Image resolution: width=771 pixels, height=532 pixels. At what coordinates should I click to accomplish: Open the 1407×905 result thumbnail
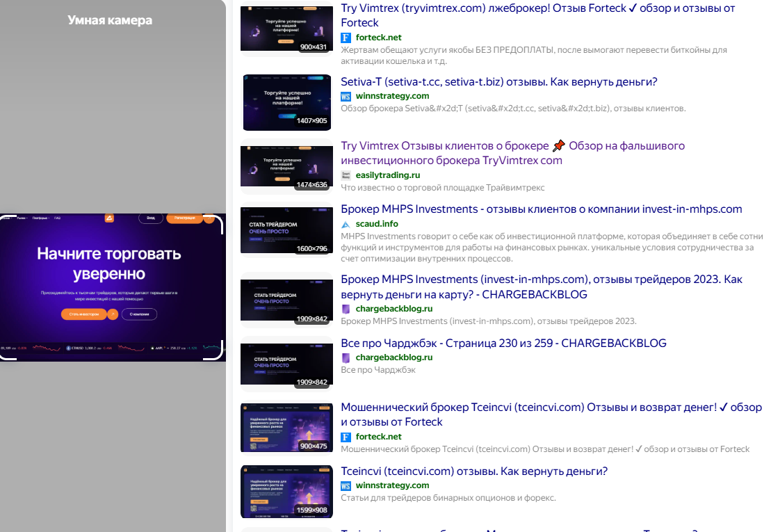pyautogui.click(x=286, y=102)
